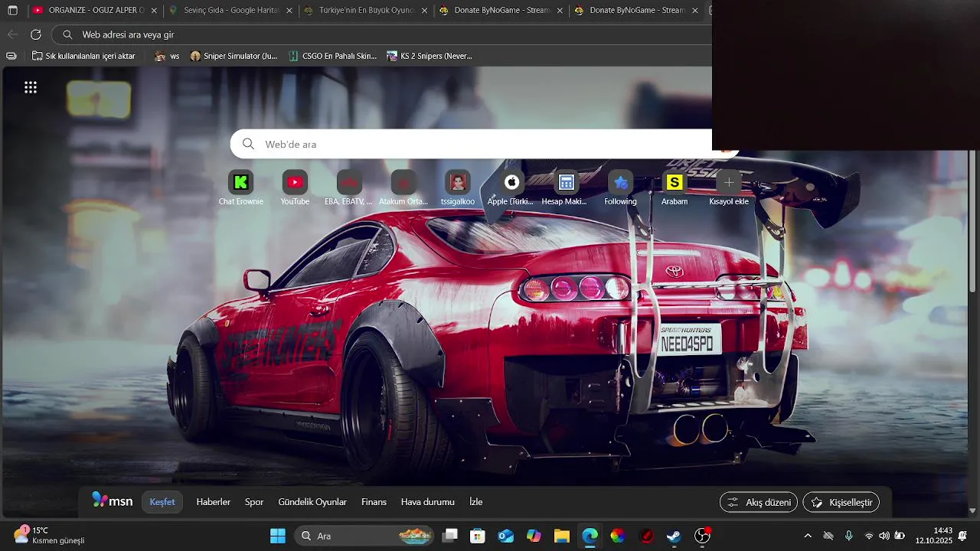The width and height of the screenshot is (980, 551).
Task: Add a shortcut with Kısayol ekle
Action: 729,188
